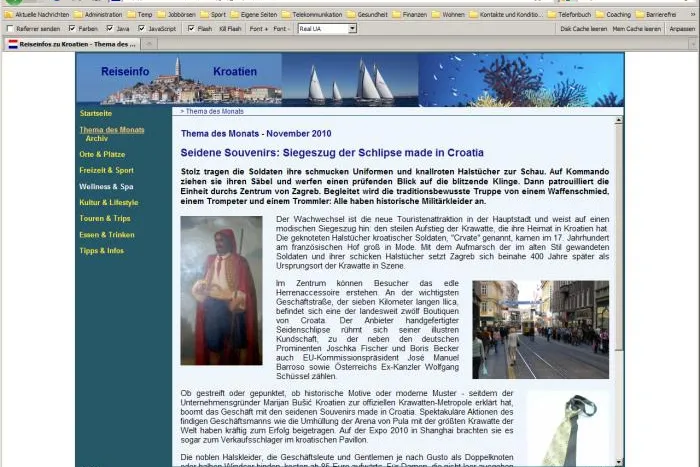Decrease font size with Font -

[x=281, y=29]
